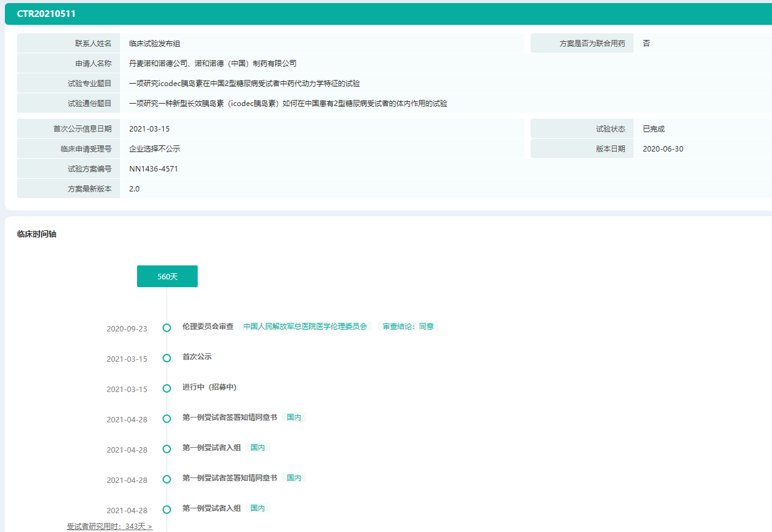Click the 进行中（招募中）timeline node circle
Screen dimensions: 772x532
167,388
